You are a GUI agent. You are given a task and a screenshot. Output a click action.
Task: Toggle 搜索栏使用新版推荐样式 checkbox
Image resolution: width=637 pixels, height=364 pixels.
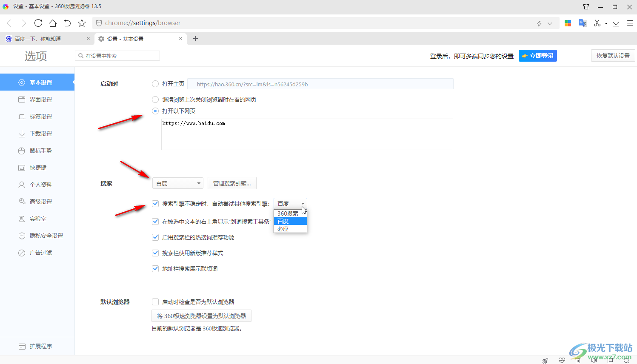click(155, 253)
